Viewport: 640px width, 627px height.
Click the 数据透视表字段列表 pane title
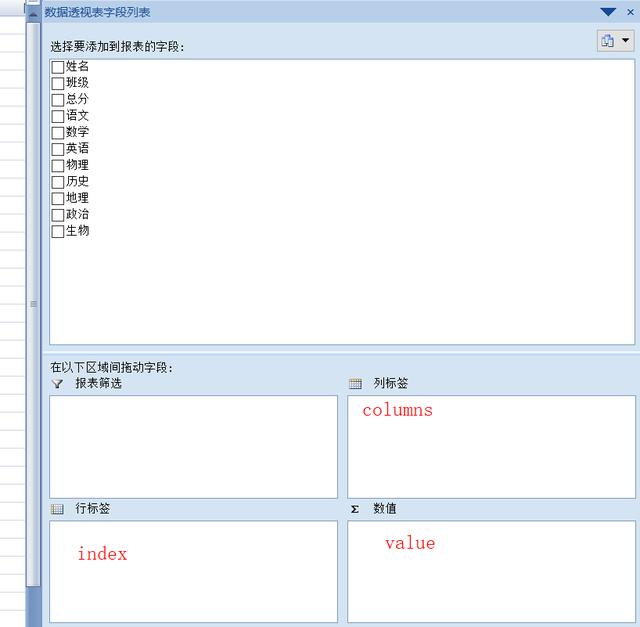pyautogui.click(x=97, y=12)
